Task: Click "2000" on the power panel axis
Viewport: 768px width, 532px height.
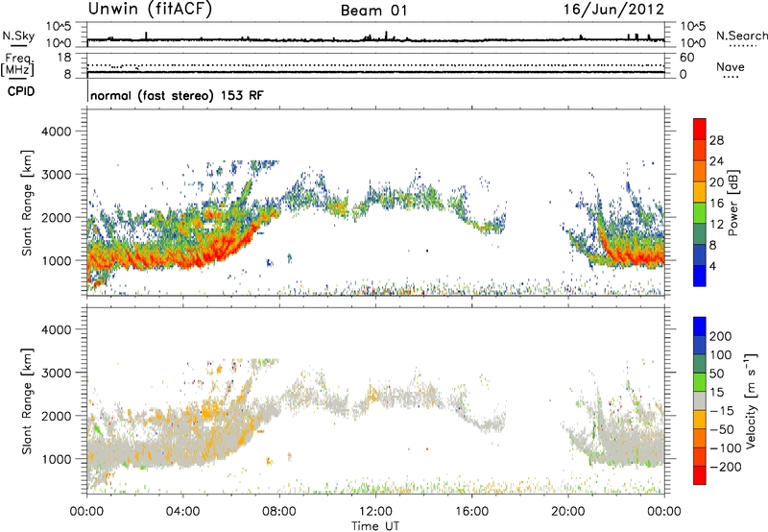Action: (57, 217)
